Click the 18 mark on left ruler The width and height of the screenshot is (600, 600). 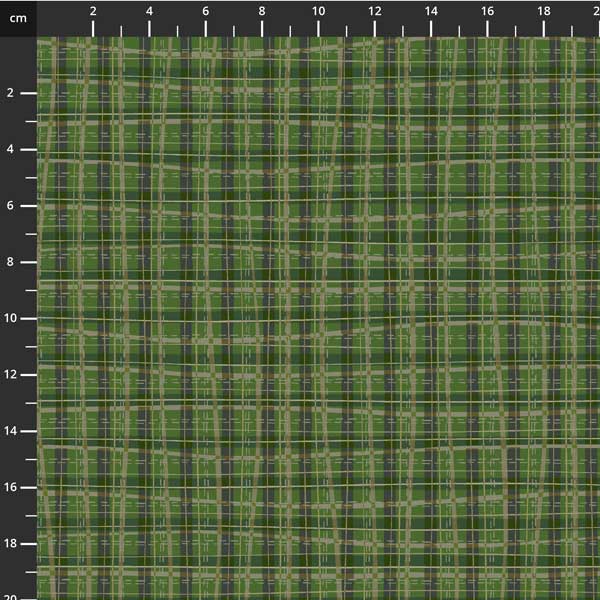12,543
